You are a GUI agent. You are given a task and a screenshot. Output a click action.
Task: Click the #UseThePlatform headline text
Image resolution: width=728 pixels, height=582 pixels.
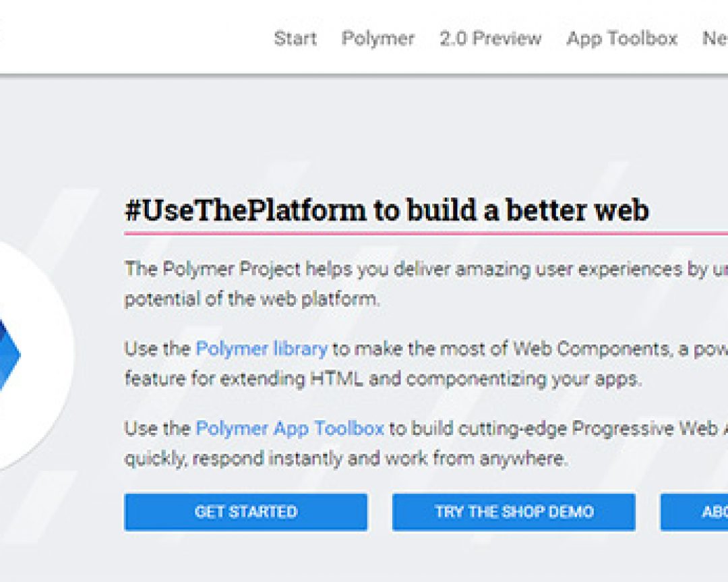pyautogui.click(x=386, y=210)
